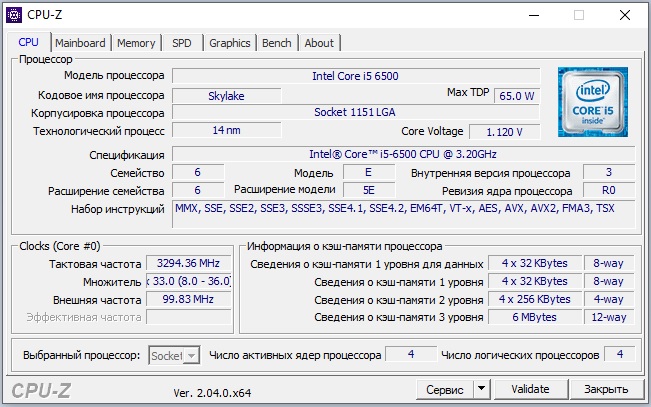The width and height of the screenshot is (651, 407).
Task: Click the i5-6500 CPU @ 3.20GHz specification field
Action: point(403,154)
